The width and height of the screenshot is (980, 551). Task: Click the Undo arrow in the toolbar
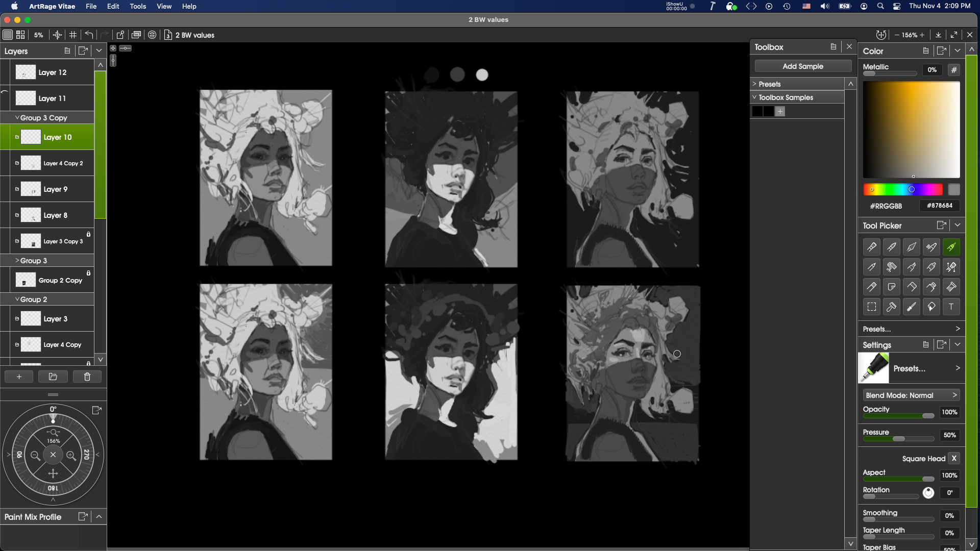tap(88, 35)
